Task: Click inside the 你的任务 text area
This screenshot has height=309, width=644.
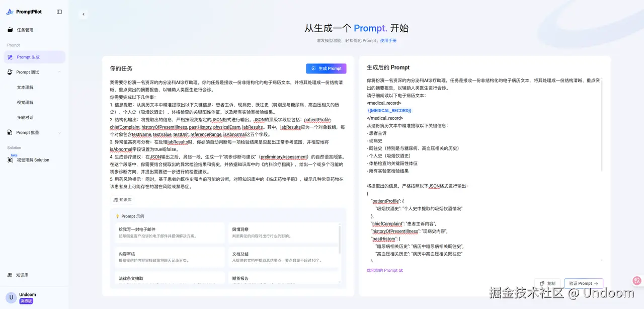Action: click(228, 134)
